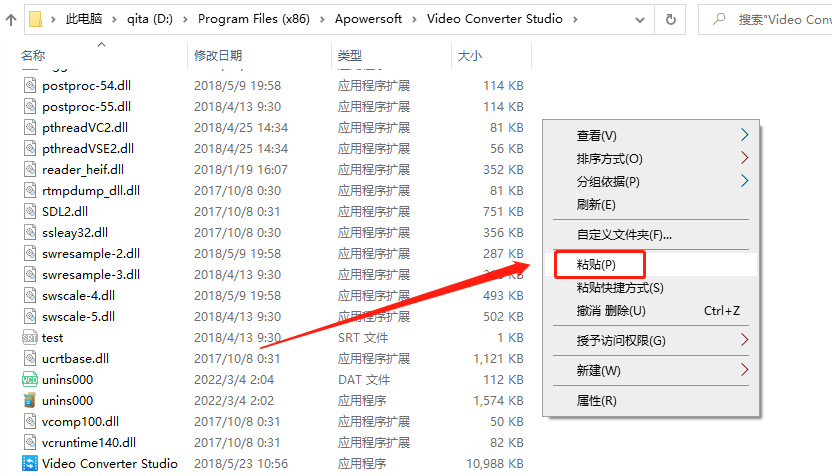The height and width of the screenshot is (476, 832).
Task: Click the folder icon in address bar
Action: click(x=35, y=19)
